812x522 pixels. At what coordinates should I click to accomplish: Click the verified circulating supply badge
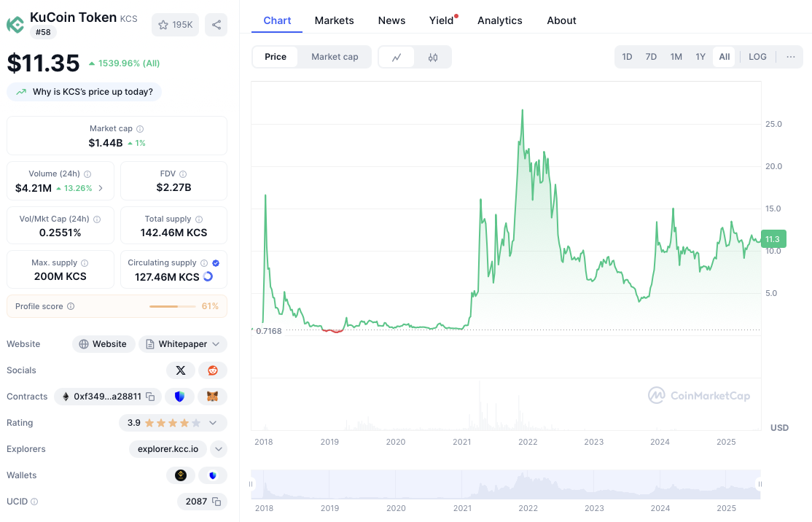click(216, 263)
